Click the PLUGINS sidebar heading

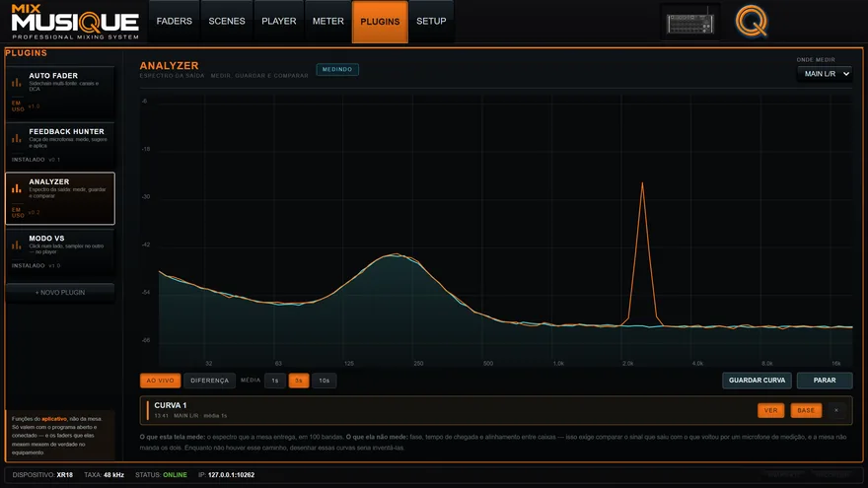(x=26, y=53)
